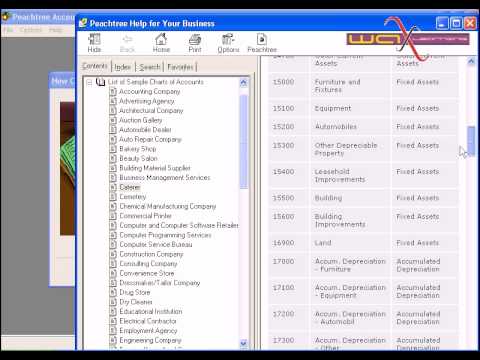
Task: Open Auction Gallery topic
Action: coord(140,120)
